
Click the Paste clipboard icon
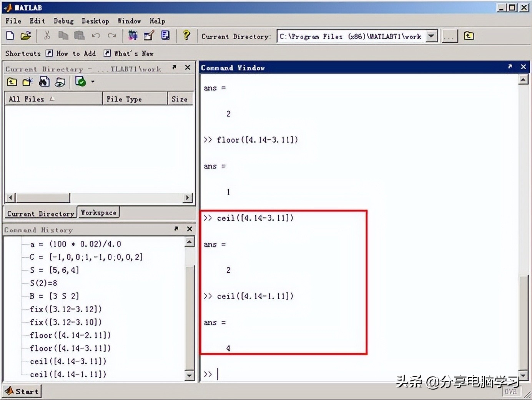pos(79,36)
